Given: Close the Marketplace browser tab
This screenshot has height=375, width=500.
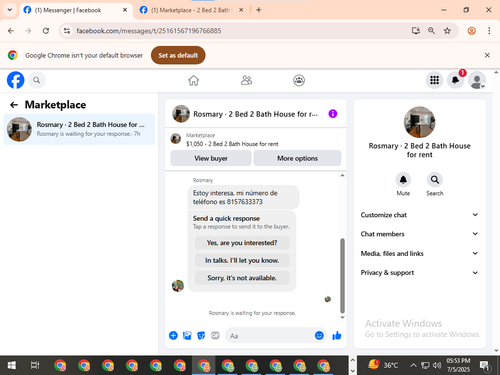Looking at the screenshot, I should point(241,10).
